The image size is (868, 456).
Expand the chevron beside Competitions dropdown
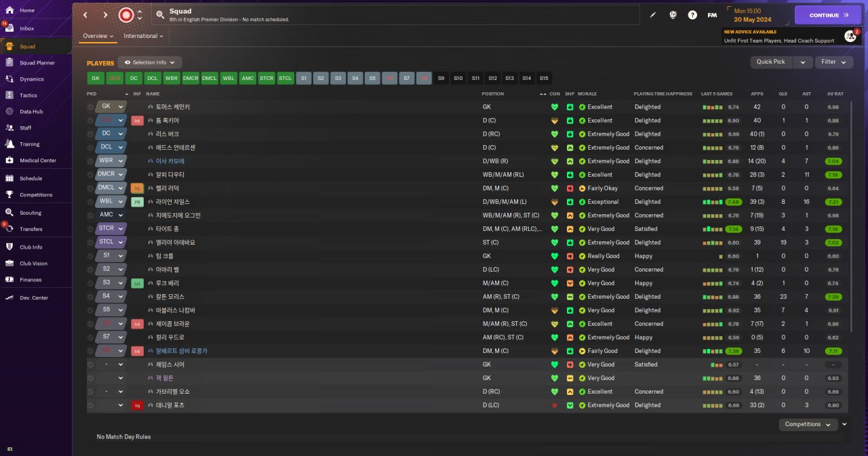tap(844, 424)
